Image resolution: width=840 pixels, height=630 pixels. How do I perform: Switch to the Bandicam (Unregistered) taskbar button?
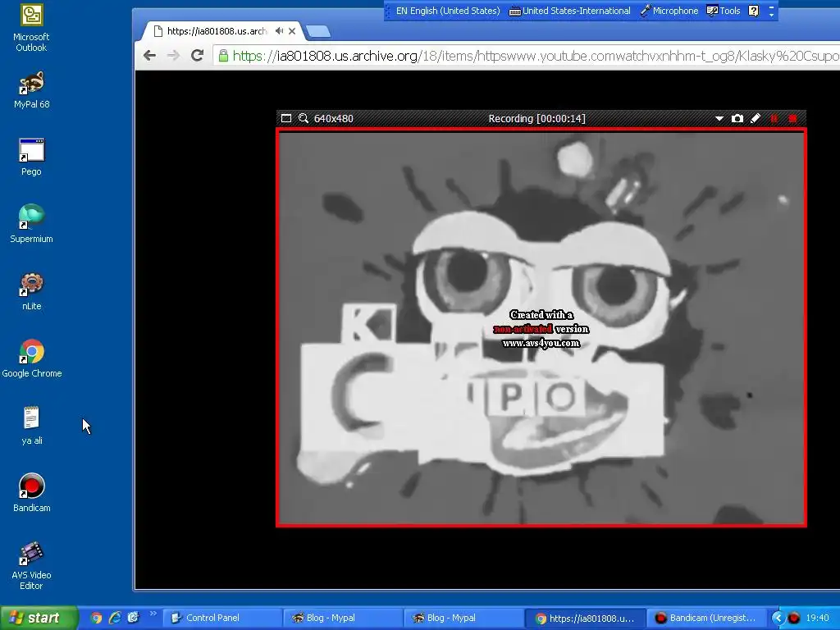point(705,618)
